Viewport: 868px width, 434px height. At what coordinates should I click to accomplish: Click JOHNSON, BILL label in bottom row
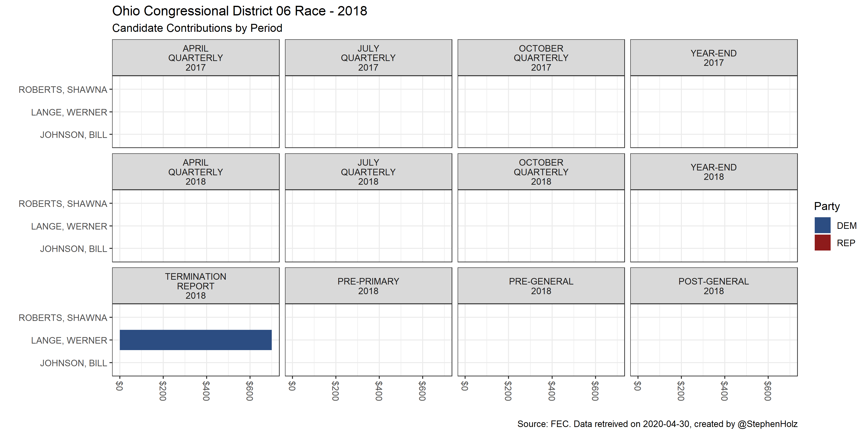point(74,363)
